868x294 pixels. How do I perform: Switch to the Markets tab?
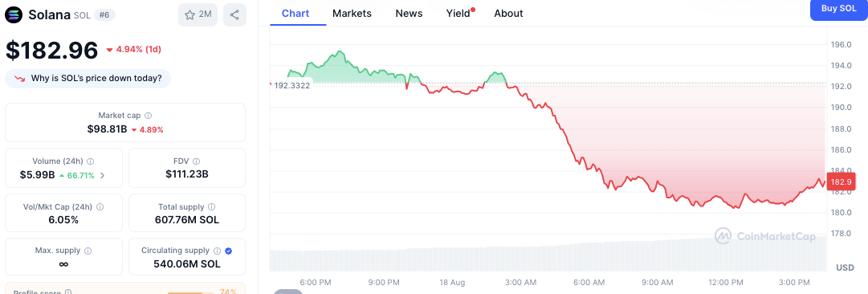click(x=352, y=14)
